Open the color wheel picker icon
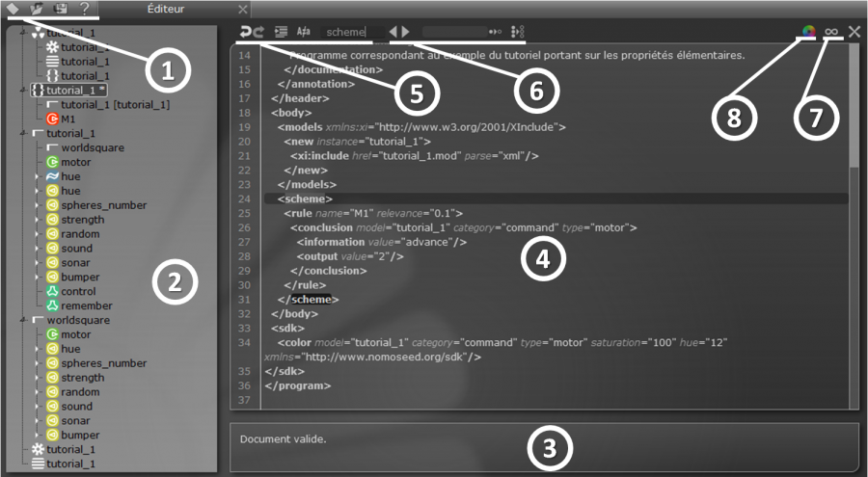The image size is (868, 477). [806, 32]
